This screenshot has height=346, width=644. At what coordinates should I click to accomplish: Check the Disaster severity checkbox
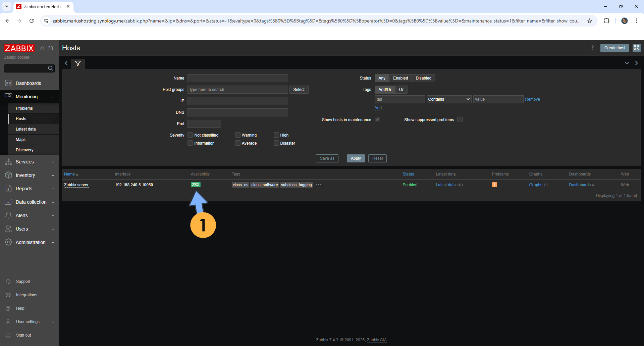point(276,143)
